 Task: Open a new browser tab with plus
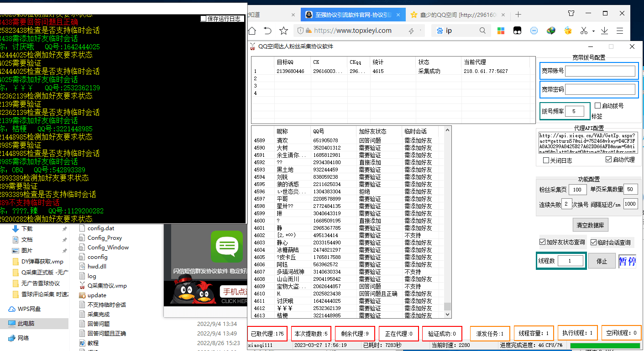coord(518,15)
